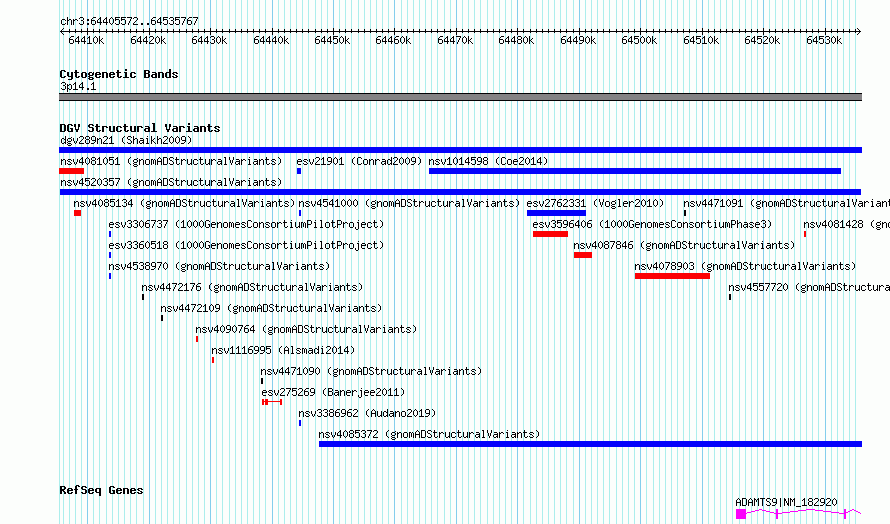Click the nsv4081428 variant label

[x=846, y=224]
